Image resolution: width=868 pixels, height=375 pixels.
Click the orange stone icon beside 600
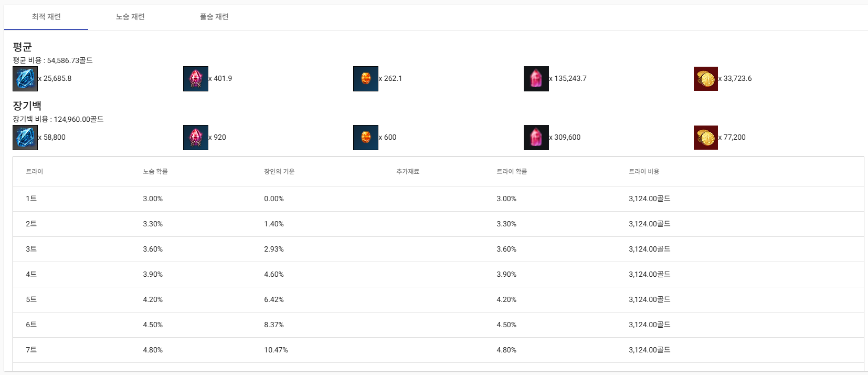tap(366, 138)
